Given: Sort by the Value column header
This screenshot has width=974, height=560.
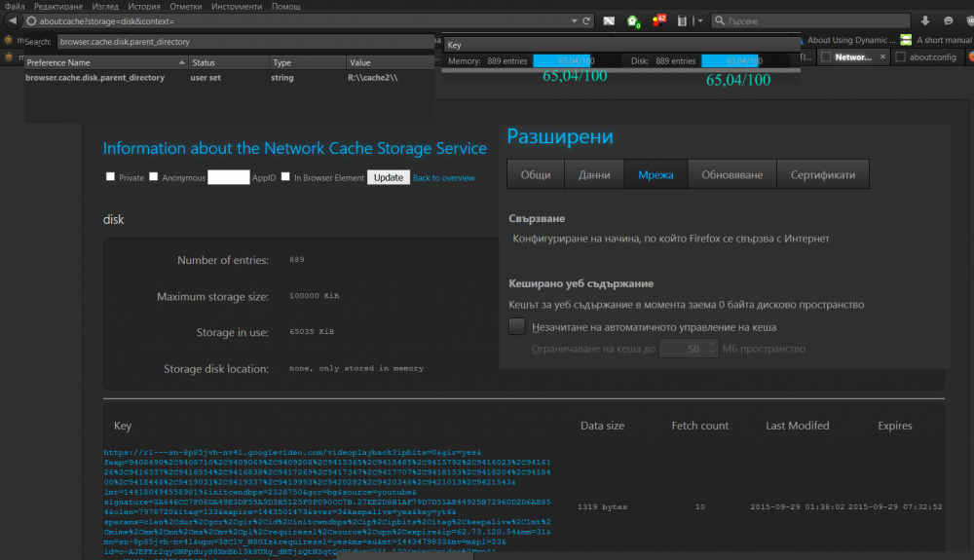Looking at the screenshot, I should [x=391, y=62].
